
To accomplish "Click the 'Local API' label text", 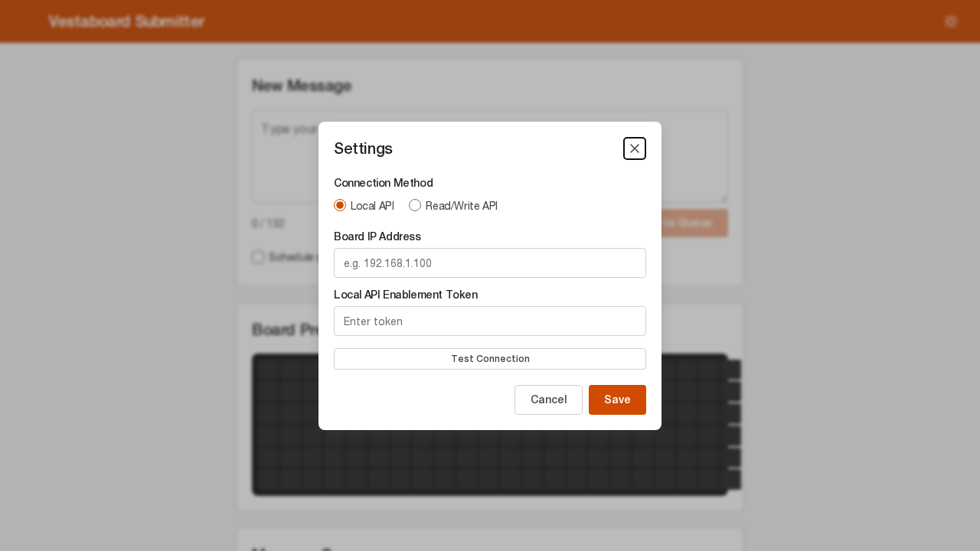I will point(372,206).
